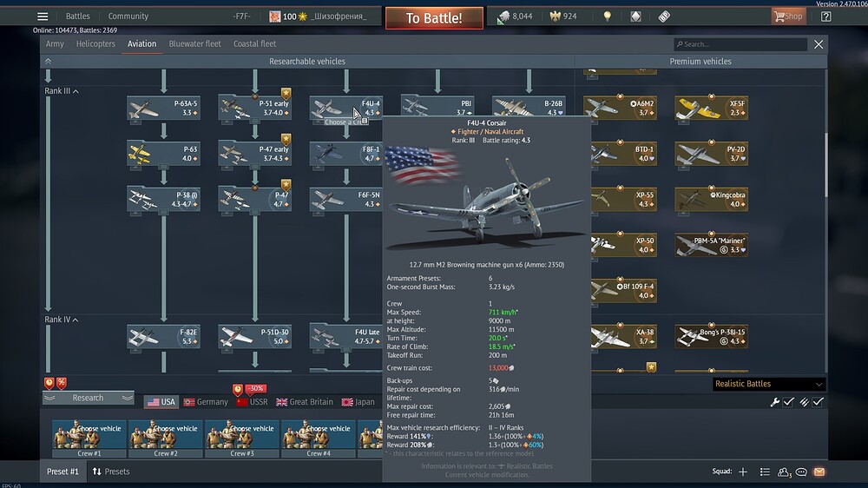Open the Battles menu
868x488 pixels.
pyautogui.click(x=77, y=16)
